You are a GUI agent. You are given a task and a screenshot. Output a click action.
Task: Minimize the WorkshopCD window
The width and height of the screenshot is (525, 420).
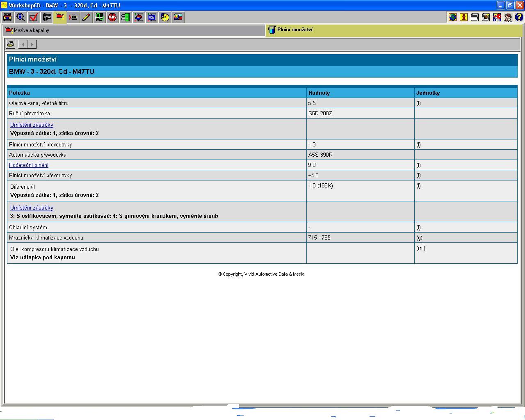(x=500, y=5)
